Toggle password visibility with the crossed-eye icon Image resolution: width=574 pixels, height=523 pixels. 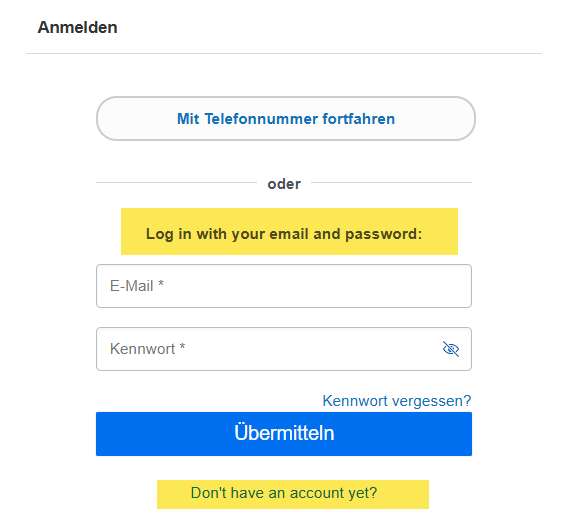pos(451,348)
